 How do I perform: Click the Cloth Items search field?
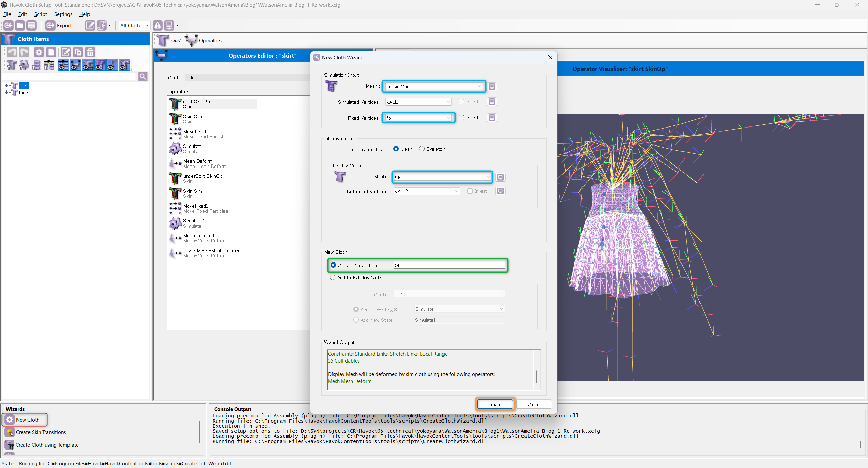coord(69,77)
